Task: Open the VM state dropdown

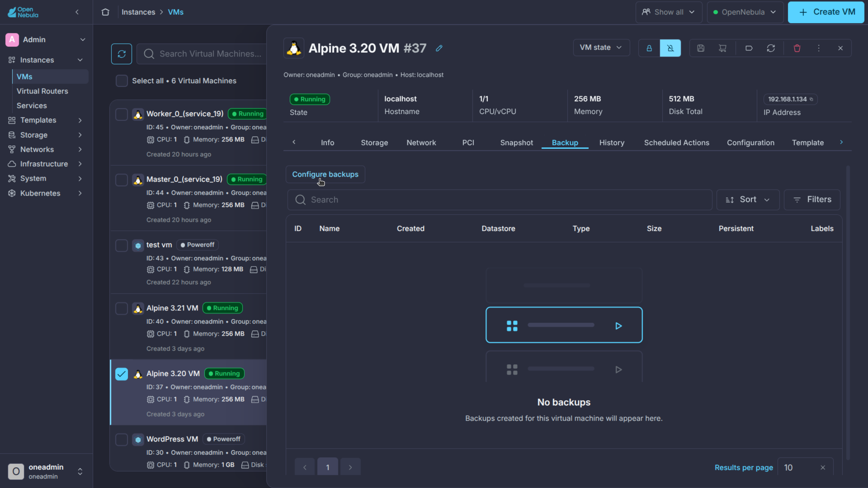Action: pos(602,48)
